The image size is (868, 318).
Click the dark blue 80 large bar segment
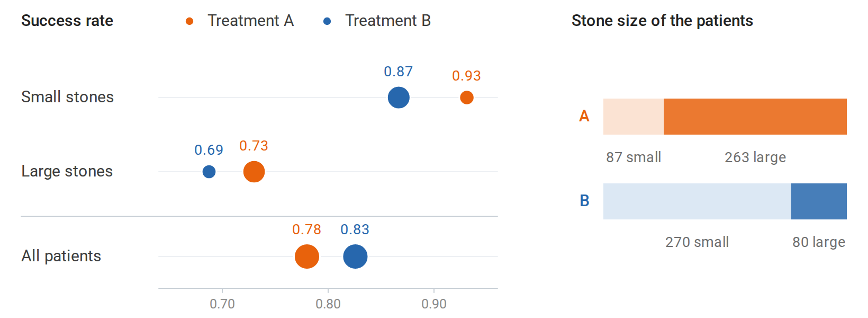coord(819,201)
